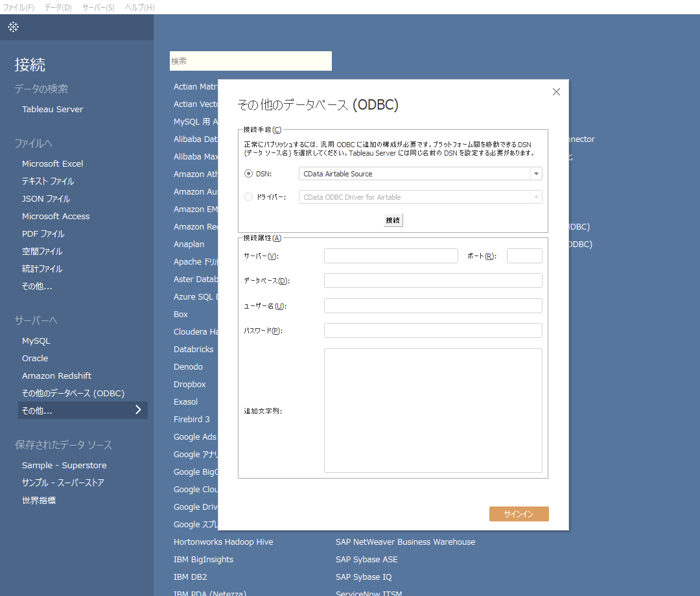
Task: Open Sample - Superstore saved data source
Action: click(64, 466)
